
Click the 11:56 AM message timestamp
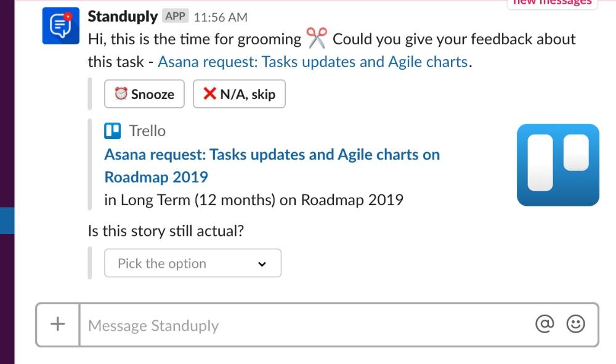221,17
